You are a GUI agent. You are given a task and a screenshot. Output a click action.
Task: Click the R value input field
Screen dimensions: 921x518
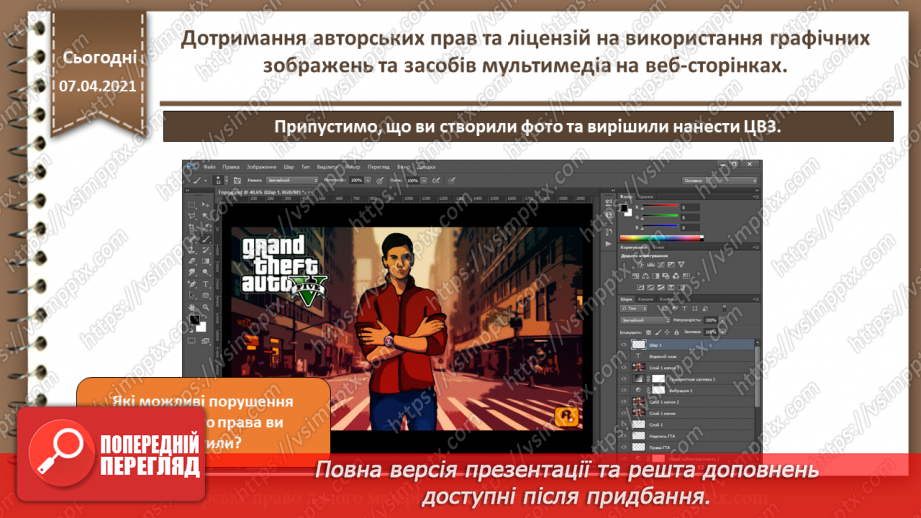690,207
